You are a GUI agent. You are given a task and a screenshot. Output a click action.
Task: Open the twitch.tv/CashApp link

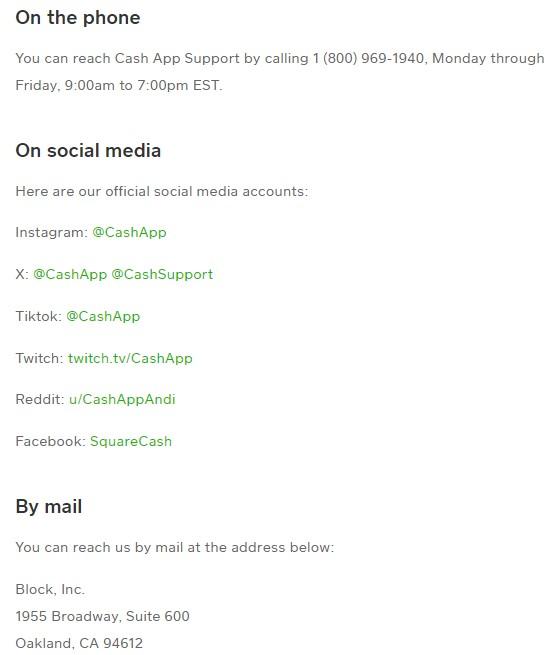pos(130,358)
